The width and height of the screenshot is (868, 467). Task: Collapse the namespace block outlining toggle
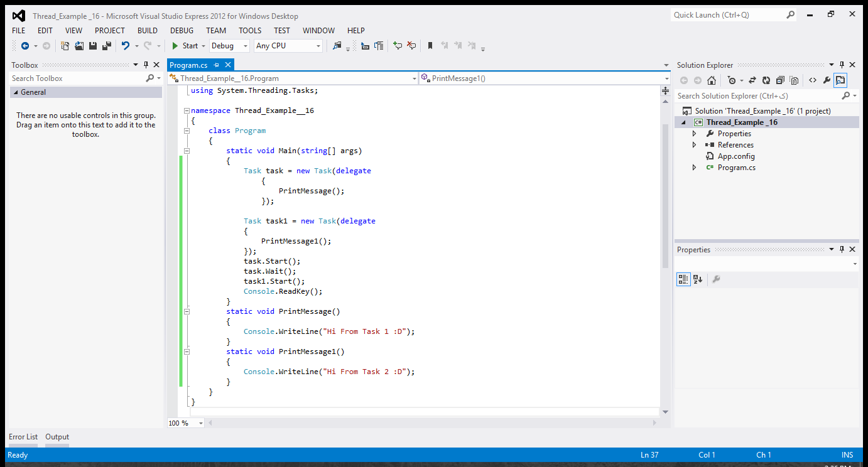point(187,110)
